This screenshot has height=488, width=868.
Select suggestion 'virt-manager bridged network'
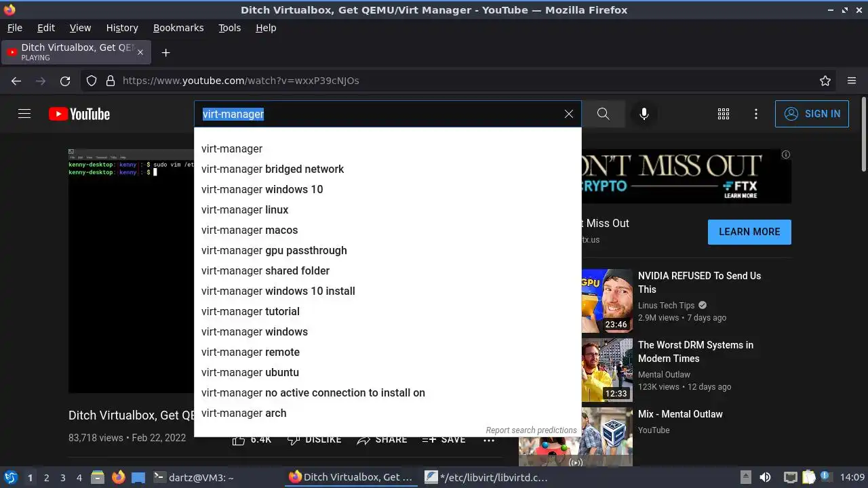click(x=387, y=169)
